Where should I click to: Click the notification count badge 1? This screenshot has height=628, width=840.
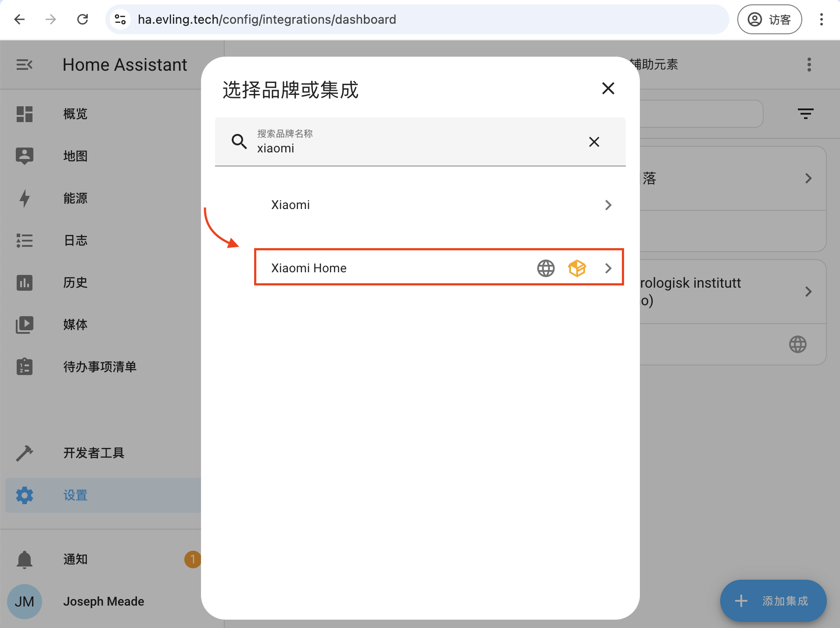(x=192, y=559)
